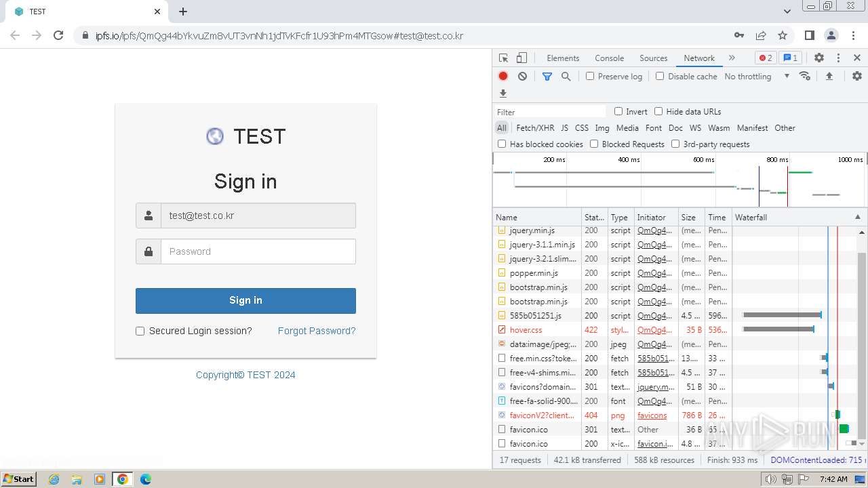The image size is (868, 488).
Task: Click the Name column header
Action: click(537, 218)
